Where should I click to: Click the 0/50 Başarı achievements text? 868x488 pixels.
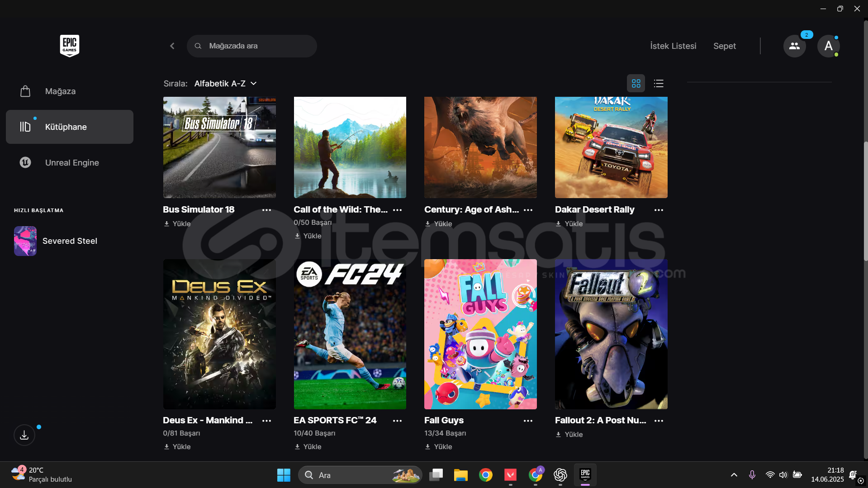pyautogui.click(x=313, y=223)
